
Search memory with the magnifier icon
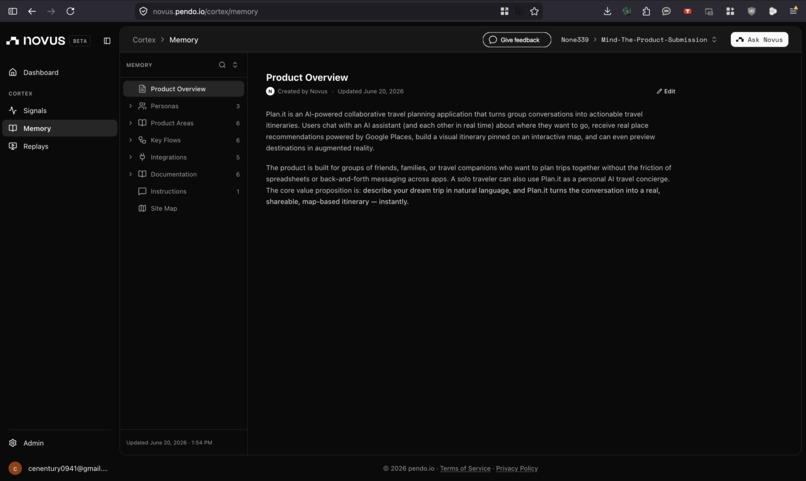coord(222,65)
